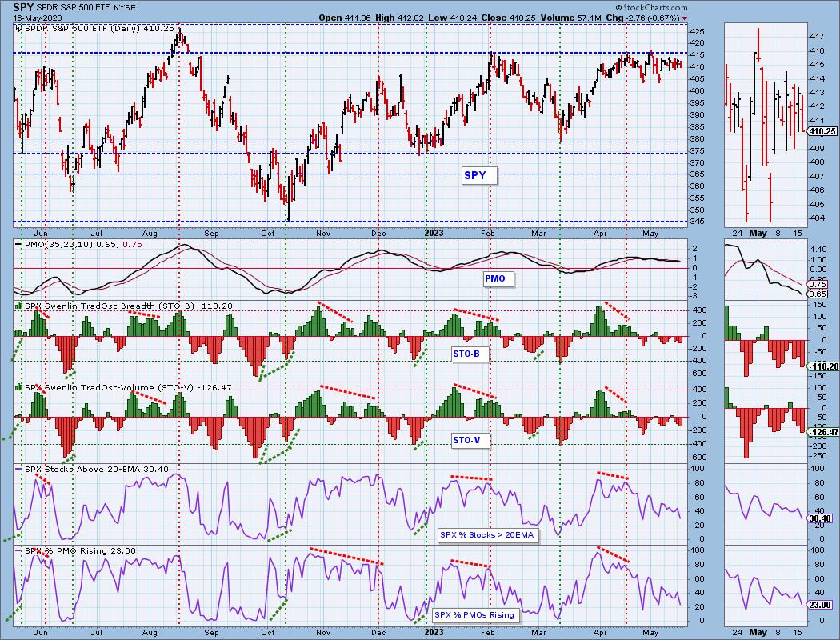Click the OHLC bar icon in the price legend
This screenshot has height=640, width=840.
(x=19, y=28)
